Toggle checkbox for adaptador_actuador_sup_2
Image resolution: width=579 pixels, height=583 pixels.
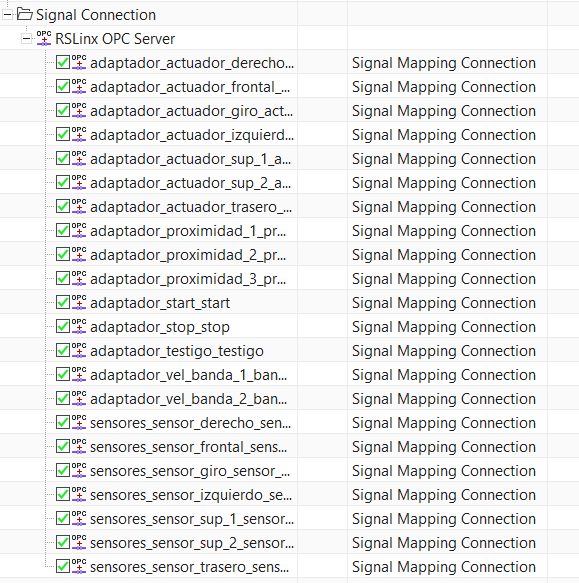point(62,183)
